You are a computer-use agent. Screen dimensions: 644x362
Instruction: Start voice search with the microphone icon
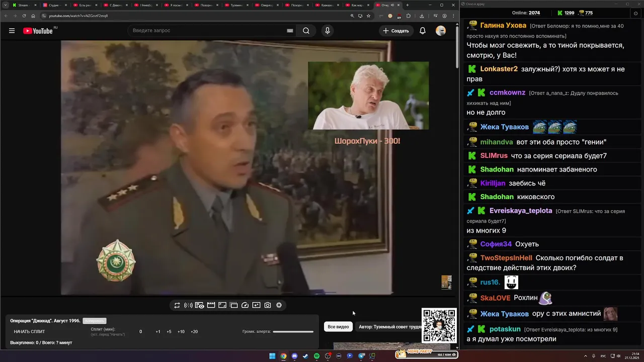tap(328, 31)
